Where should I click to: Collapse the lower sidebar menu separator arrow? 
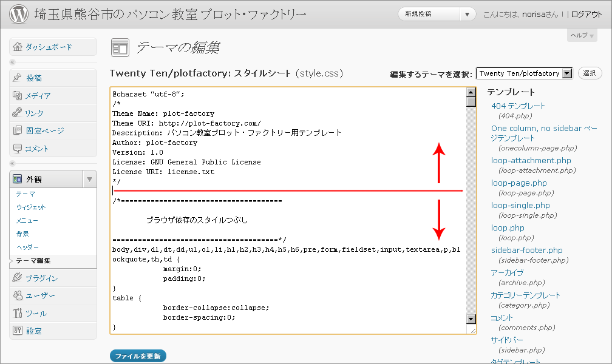12,163
